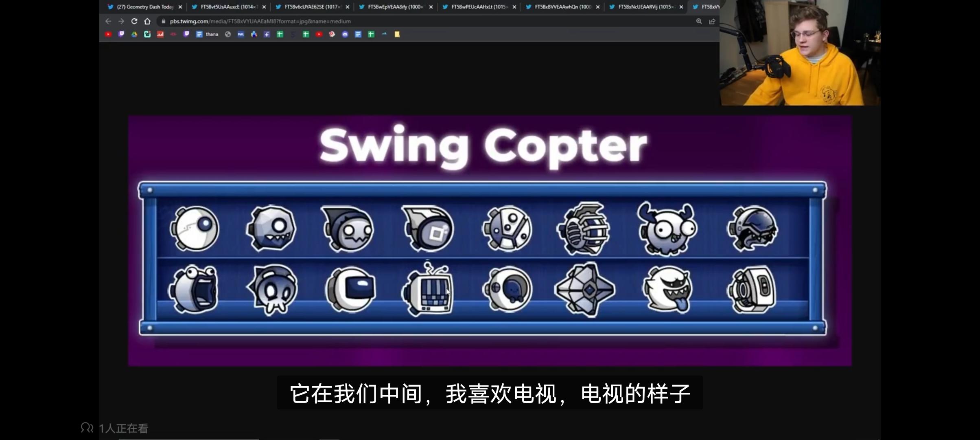Reload the current page

[x=134, y=21]
